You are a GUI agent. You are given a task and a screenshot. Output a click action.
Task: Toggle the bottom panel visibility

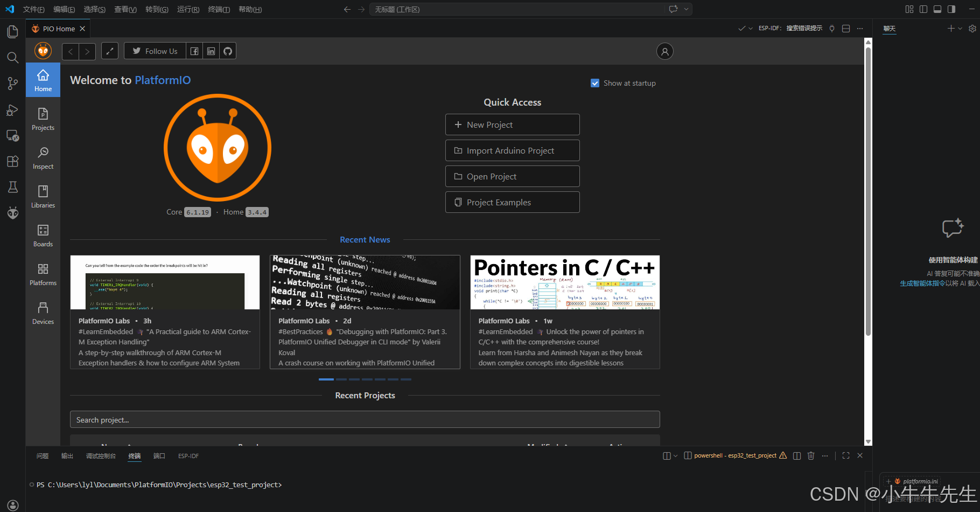click(x=937, y=9)
